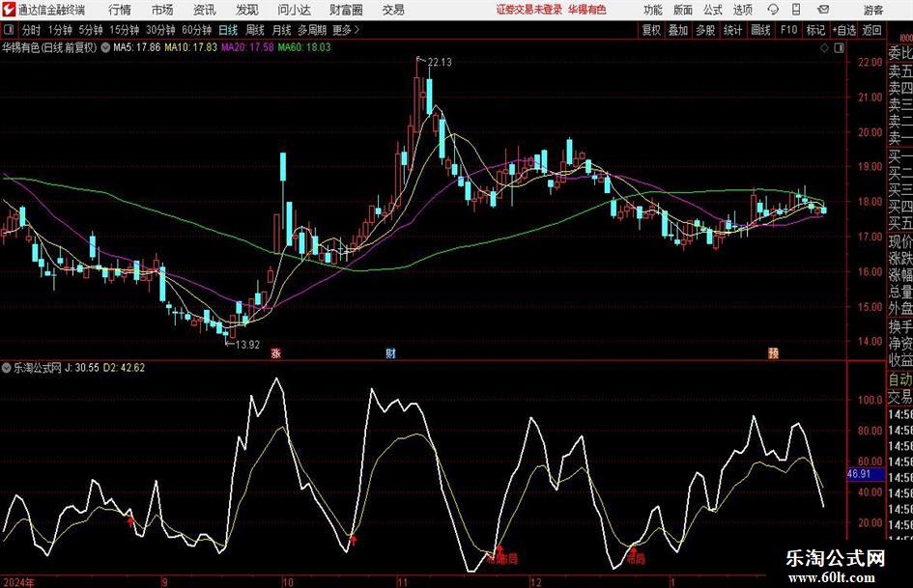913x588 pixels.
Task: Open the mobile phone icon
Action: point(796,10)
